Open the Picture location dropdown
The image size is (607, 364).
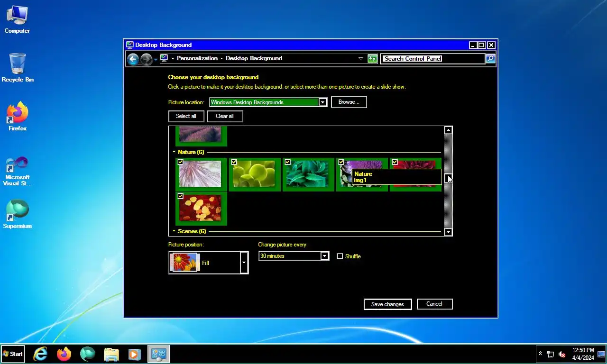(322, 102)
